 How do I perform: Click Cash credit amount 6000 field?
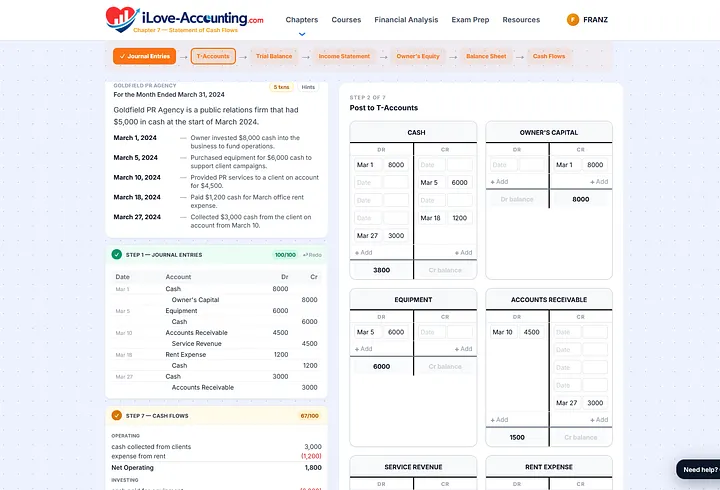(x=460, y=183)
